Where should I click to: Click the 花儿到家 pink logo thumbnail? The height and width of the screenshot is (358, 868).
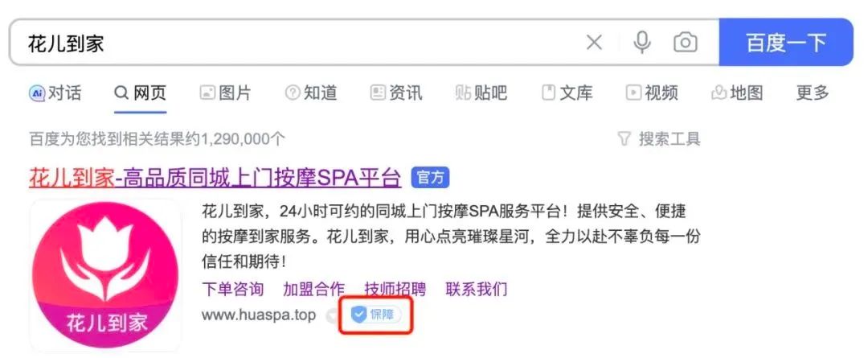point(105,275)
